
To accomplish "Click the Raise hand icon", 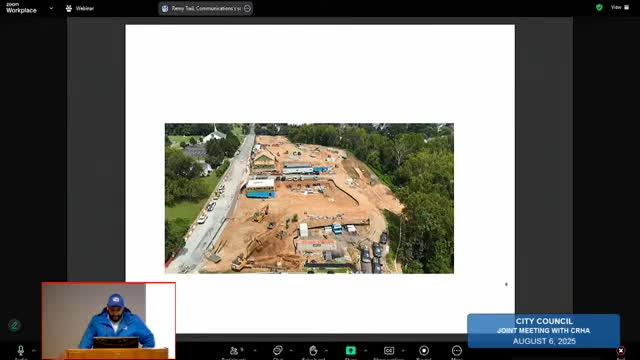I will pos(313,351).
